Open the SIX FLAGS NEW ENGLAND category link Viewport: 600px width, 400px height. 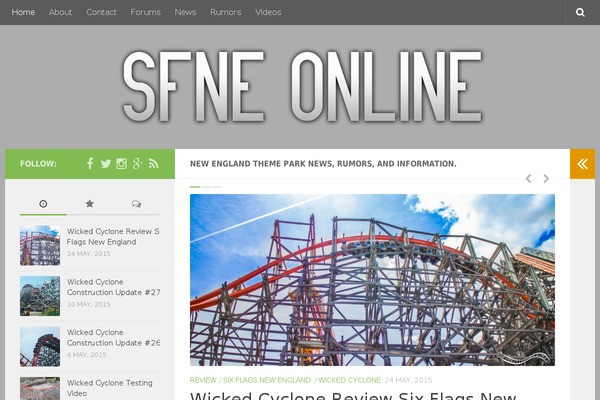coord(267,380)
